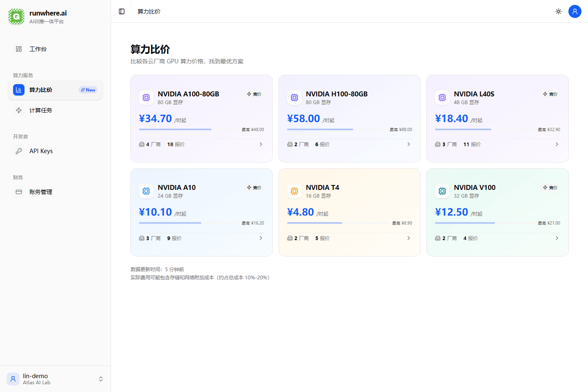This screenshot has width=588, height=392.
Task: Open the user avatar menu
Action: (x=575, y=11)
